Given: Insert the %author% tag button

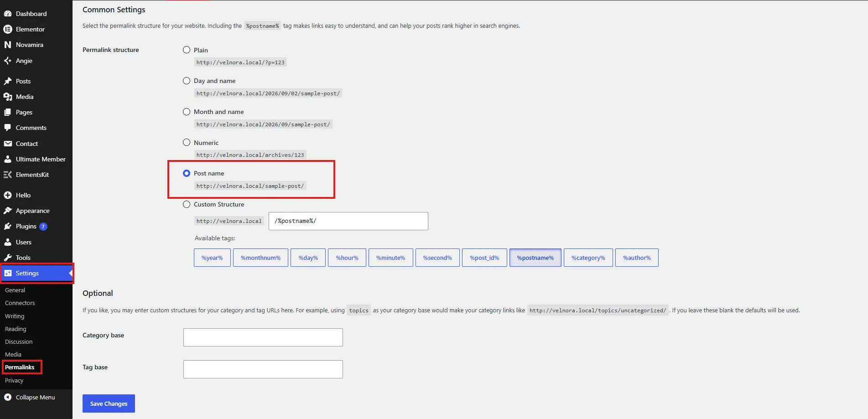Looking at the screenshot, I should [x=637, y=258].
